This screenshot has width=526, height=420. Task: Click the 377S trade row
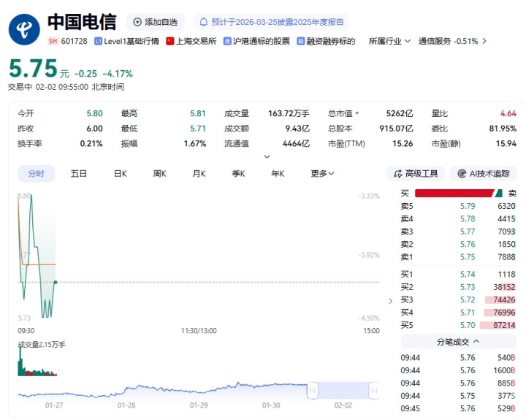pos(458,396)
